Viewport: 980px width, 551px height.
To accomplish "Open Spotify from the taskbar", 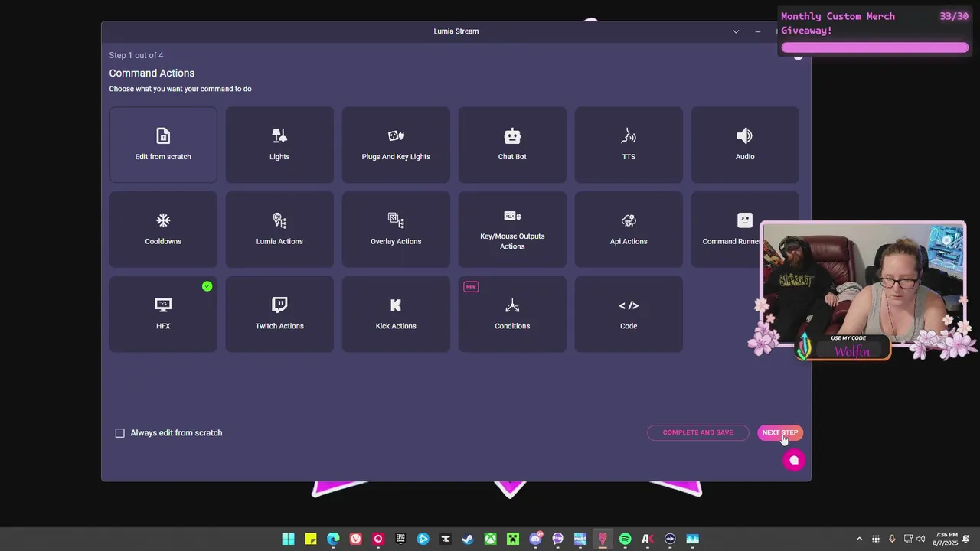I will point(626,539).
